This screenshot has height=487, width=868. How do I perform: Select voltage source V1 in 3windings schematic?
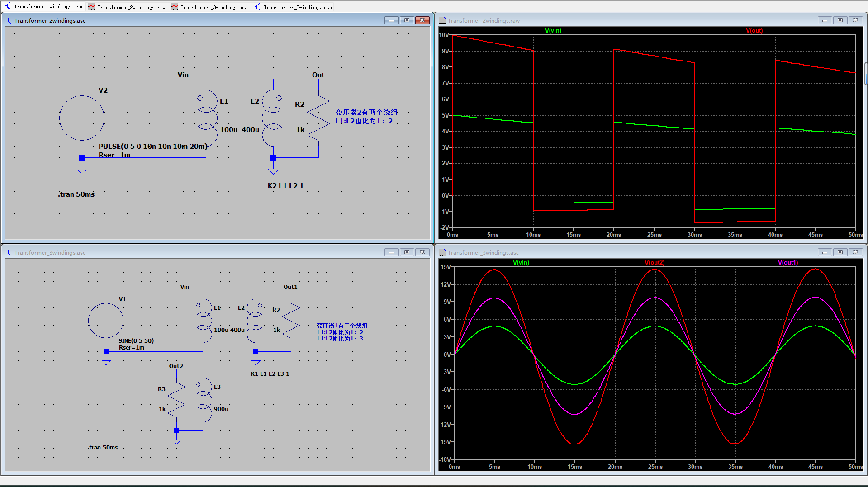(x=106, y=321)
